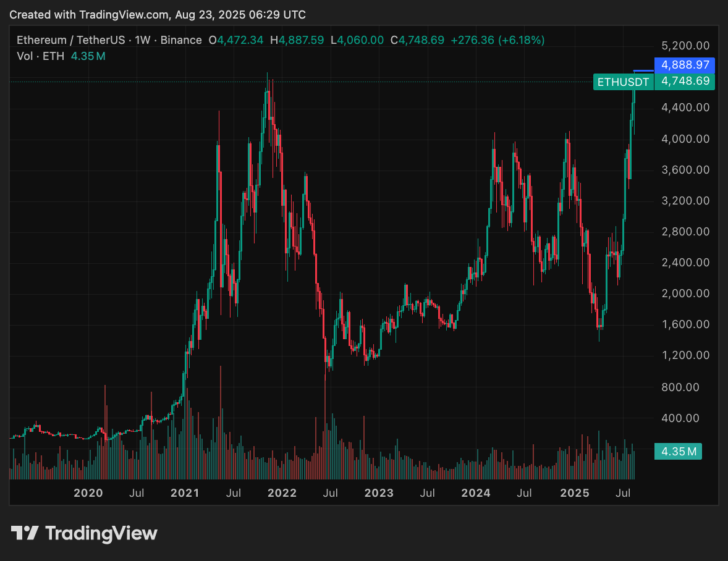Click the open value O4,472.34
The image size is (728, 561).
(236, 40)
